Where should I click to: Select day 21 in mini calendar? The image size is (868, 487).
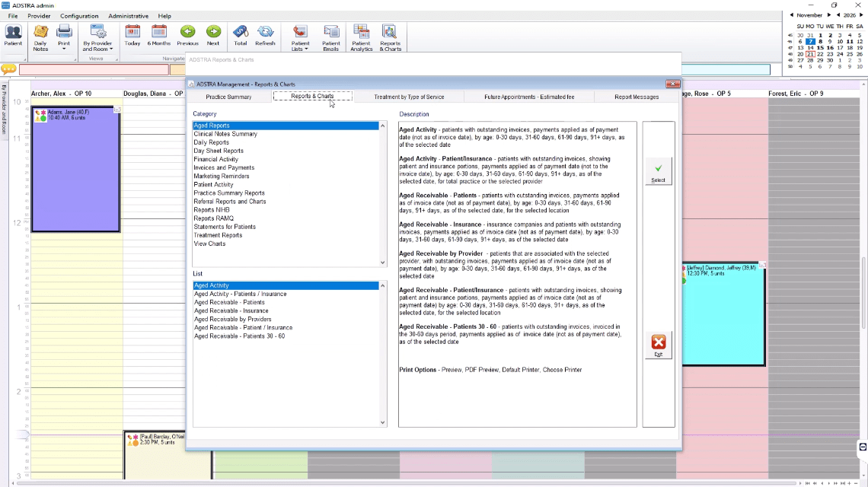click(x=810, y=54)
